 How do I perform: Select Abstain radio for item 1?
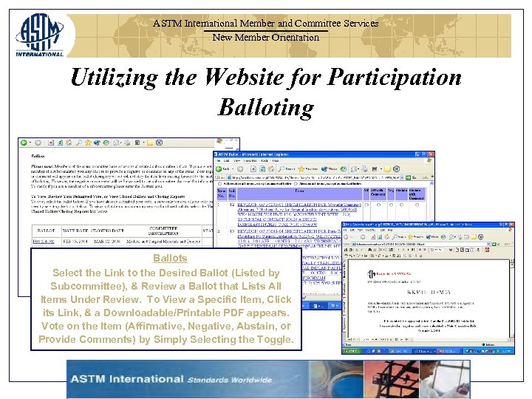coord(402,205)
